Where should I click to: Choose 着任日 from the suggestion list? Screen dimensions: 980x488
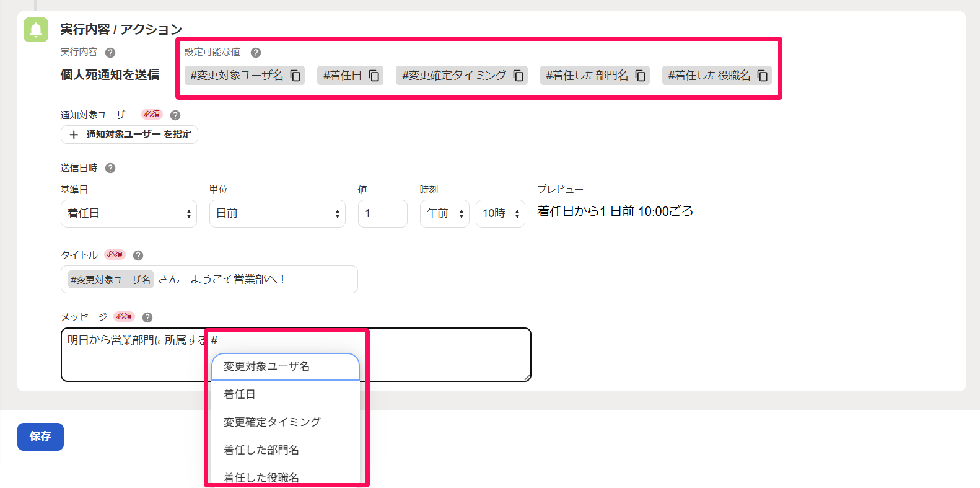(x=286, y=394)
